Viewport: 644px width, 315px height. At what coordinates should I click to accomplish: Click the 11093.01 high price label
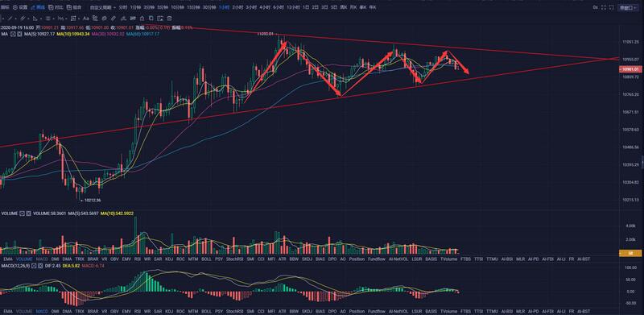(265, 34)
